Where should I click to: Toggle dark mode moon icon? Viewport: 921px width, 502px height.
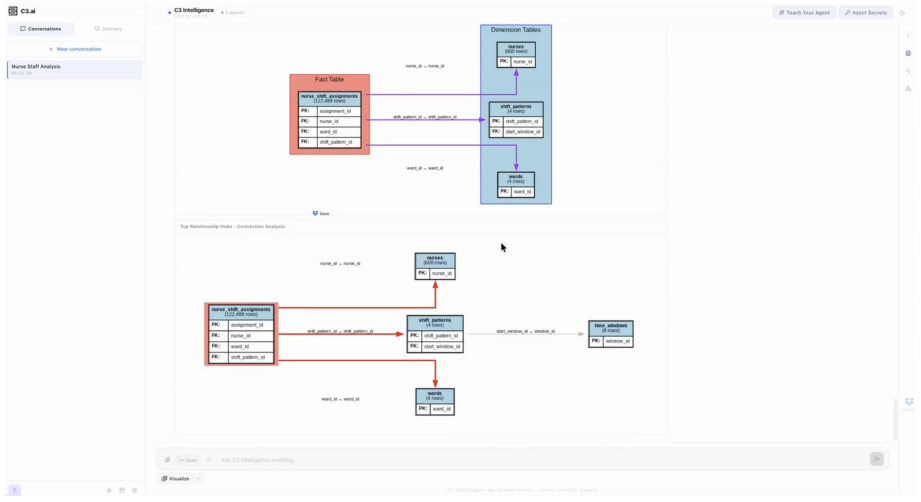[x=903, y=12]
